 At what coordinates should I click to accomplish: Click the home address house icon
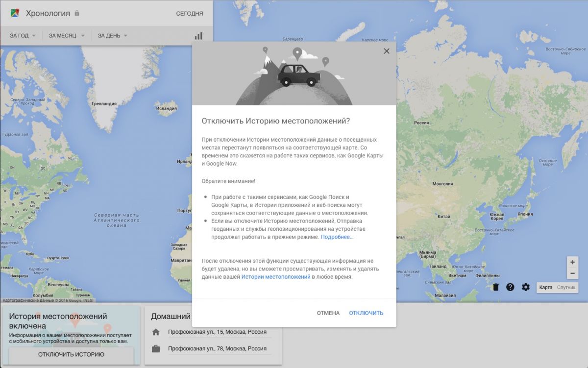click(x=156, y=332)
